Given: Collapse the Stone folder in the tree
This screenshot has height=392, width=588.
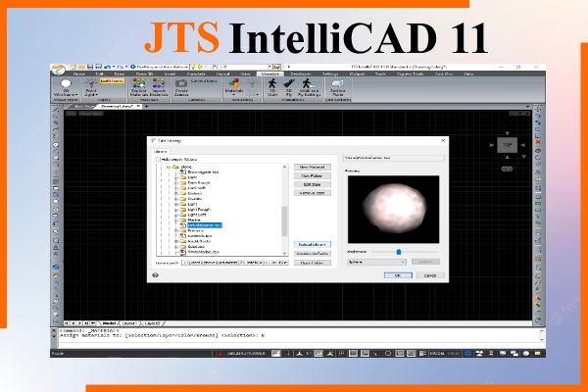Looking at the screenshot, I should [x=169, y=167].
